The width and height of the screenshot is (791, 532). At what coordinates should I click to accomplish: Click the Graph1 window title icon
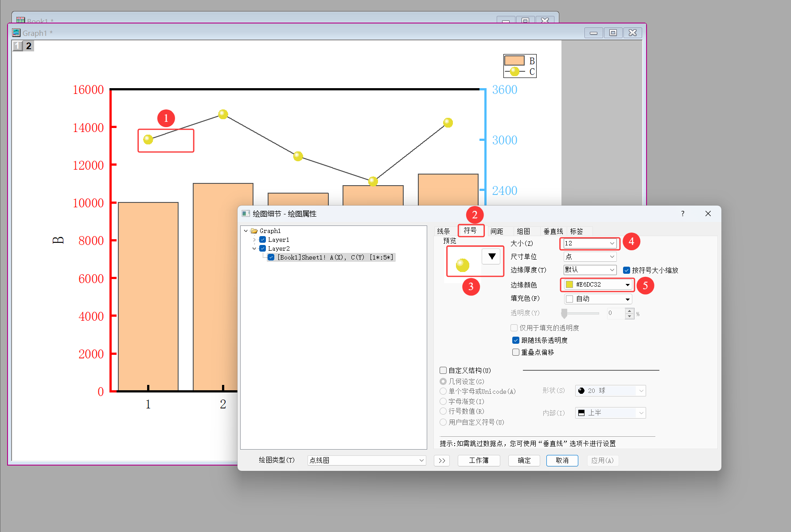pyautogui.click(x=16, y=33)
